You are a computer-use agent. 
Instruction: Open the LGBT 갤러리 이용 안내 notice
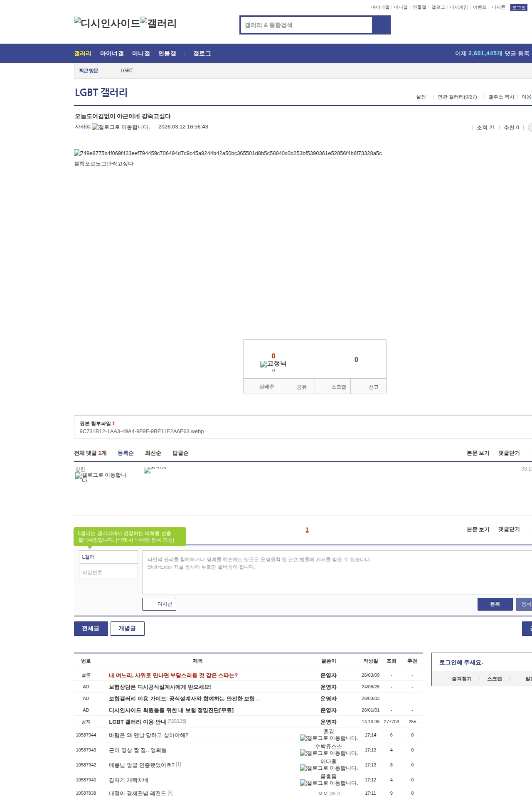coord(137,722)
